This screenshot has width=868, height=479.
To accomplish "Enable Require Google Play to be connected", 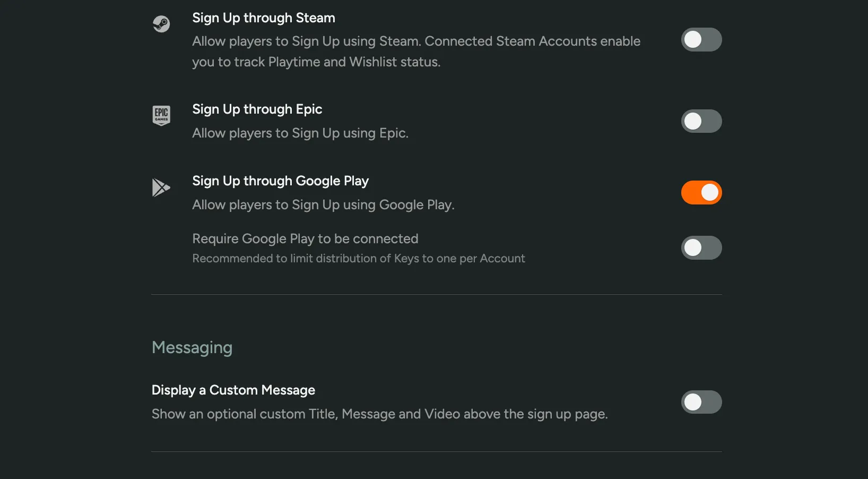I will pyautogui.click(x=701, y=247).
